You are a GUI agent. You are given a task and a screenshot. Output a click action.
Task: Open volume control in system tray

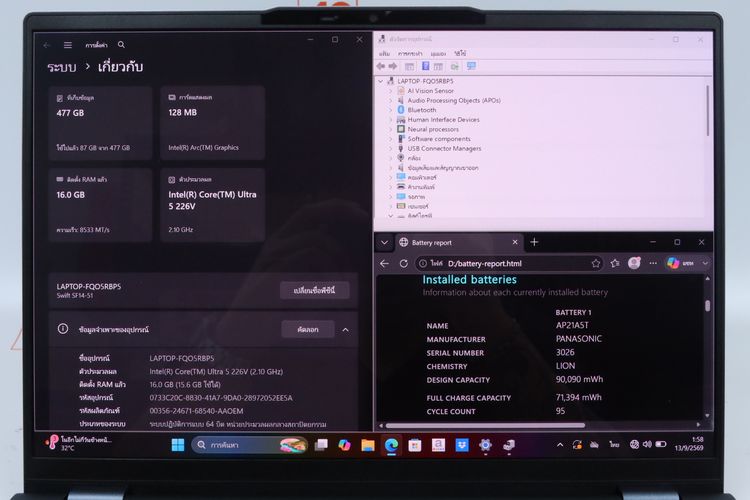tap(647, 444)
